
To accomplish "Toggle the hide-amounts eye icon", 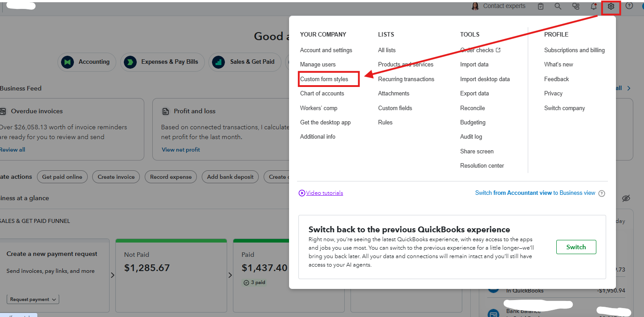I will (626, 198).
